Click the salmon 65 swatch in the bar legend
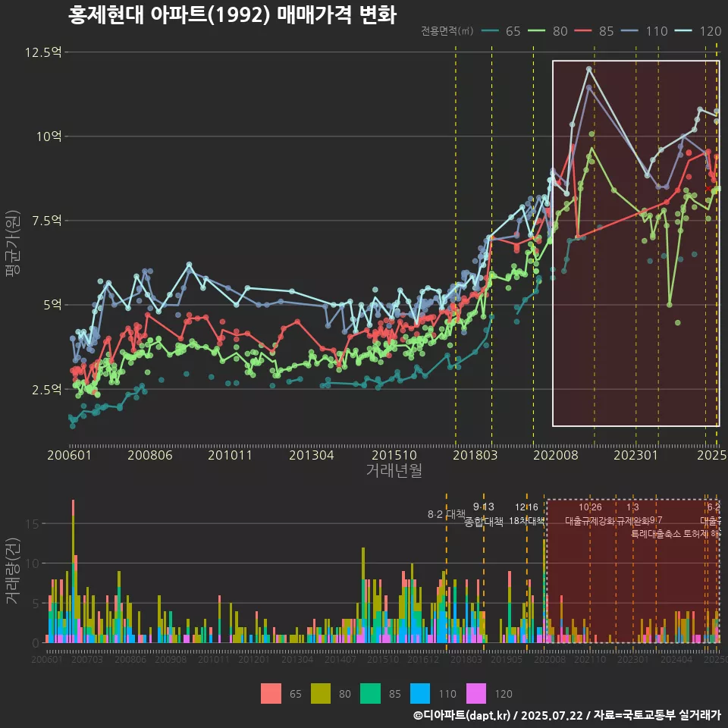Viewport: 728px width, 728px height. click(271, 694)
